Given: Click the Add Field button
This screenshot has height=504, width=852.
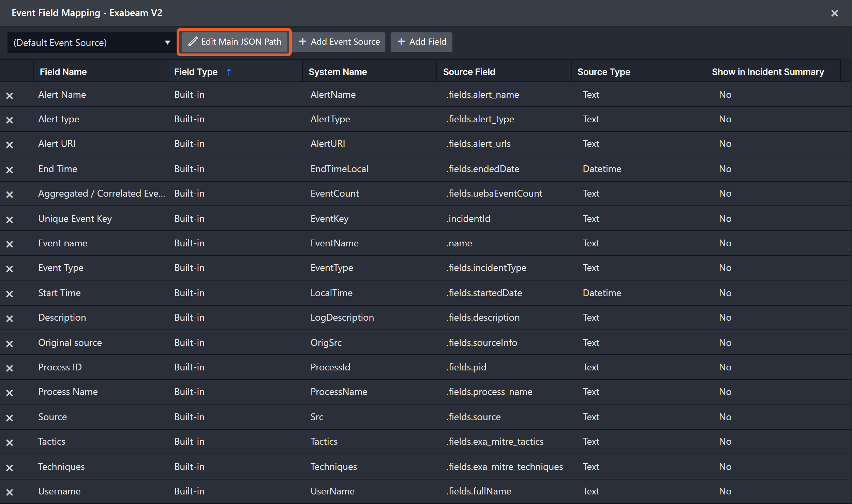Looking at the screenshot, I should 421,42.
